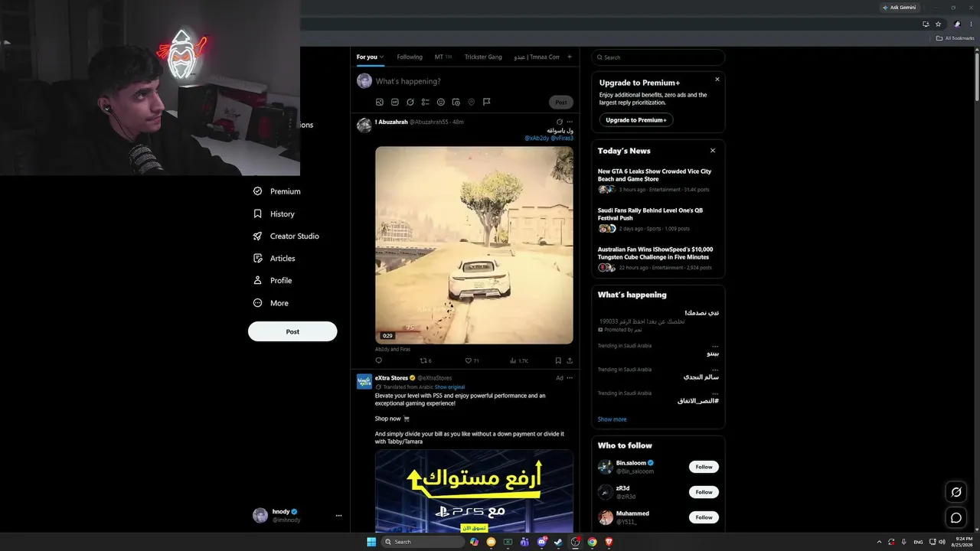Open Brave browser from the taskbar

(x=609, y=542)
